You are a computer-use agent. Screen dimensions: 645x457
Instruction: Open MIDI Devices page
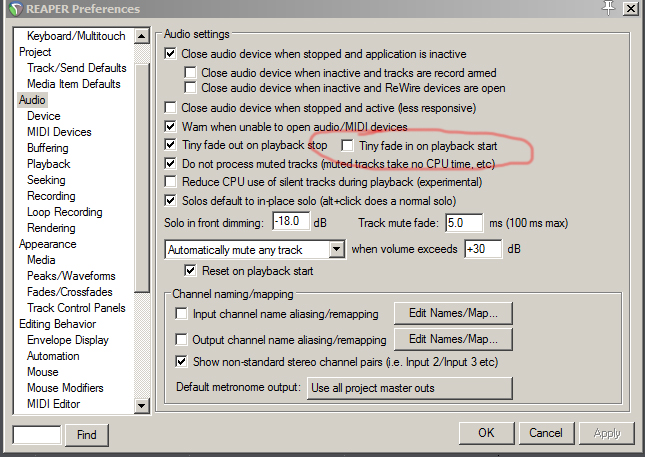(x=59, y=132)
